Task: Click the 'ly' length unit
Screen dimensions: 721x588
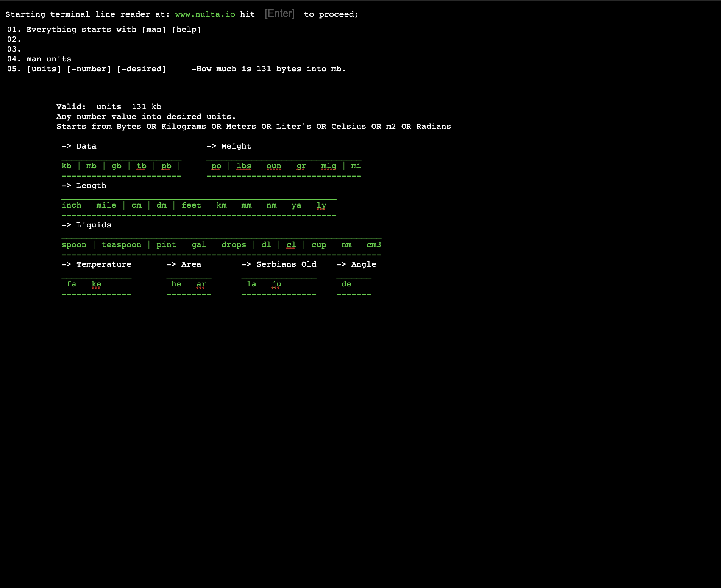Action: point(321,205)
